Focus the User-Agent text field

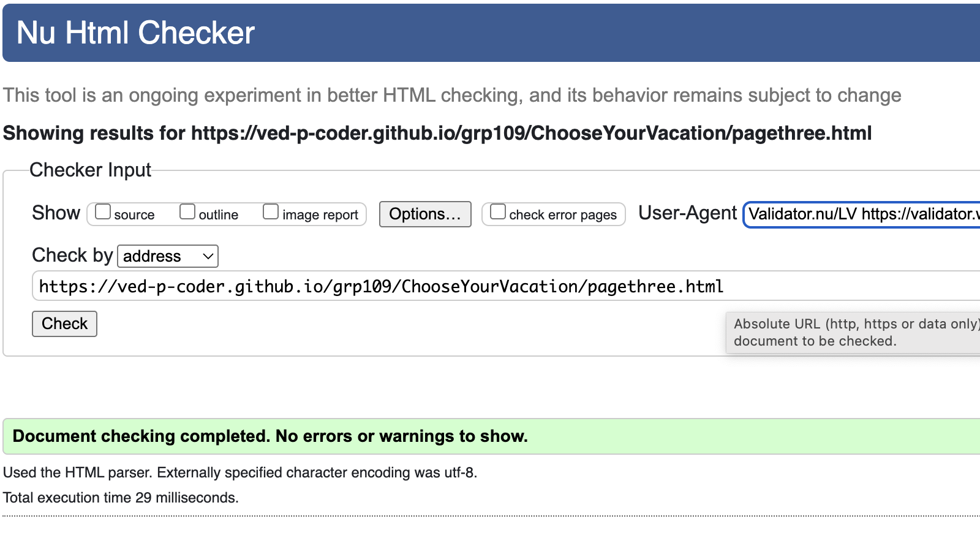coord(862,214)
